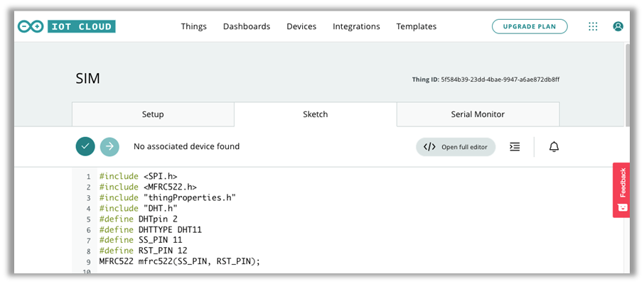
Task: Click the upload arrow icon
Action: tap(109, 146)
